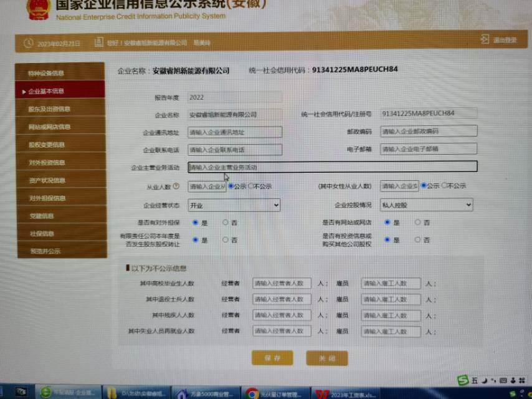Click the 企业主营业务活动 input field
This screenshot has width=532, height=399.
pyautogui.click(x=333, y=166)
